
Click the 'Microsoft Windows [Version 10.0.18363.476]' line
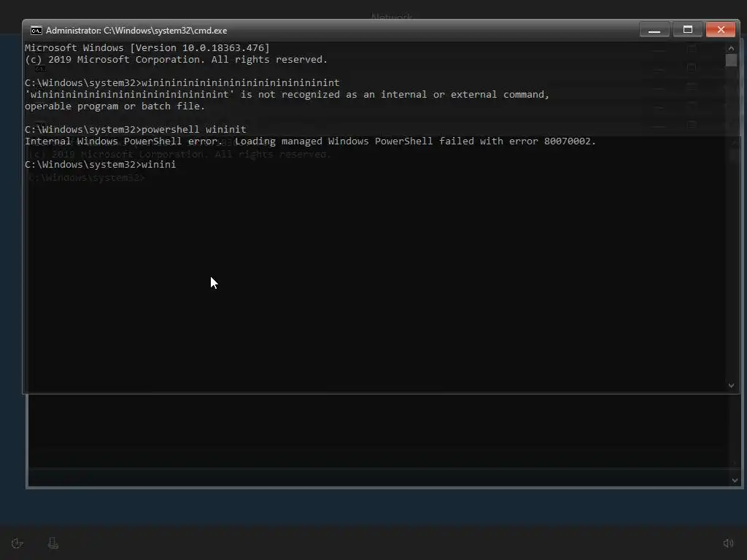[147, 47]
